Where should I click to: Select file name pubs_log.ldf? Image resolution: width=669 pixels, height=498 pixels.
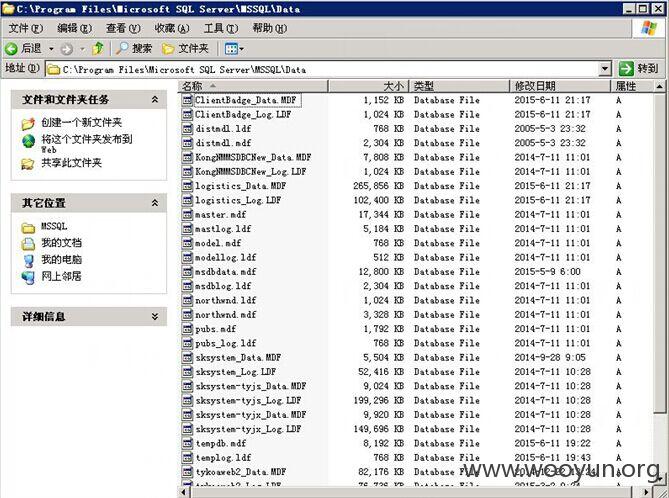click(226, 344)
